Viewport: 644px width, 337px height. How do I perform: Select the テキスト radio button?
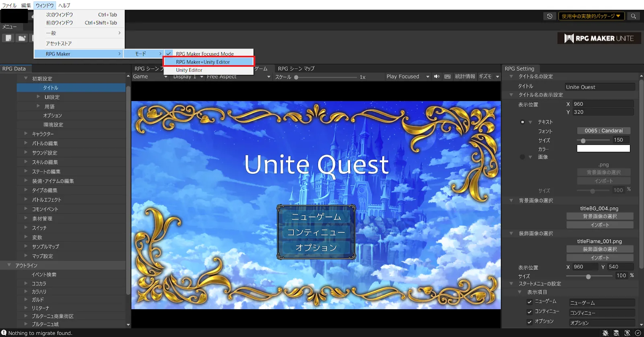(522, 122)
